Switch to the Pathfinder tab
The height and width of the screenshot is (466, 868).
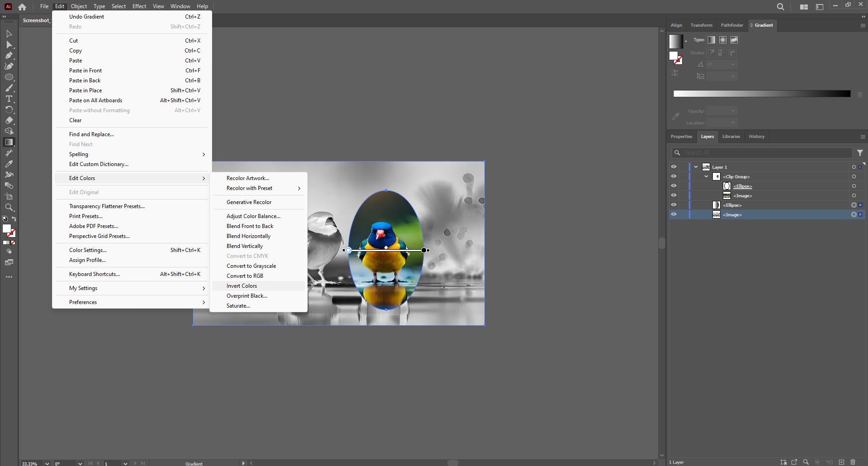point(732,25)
